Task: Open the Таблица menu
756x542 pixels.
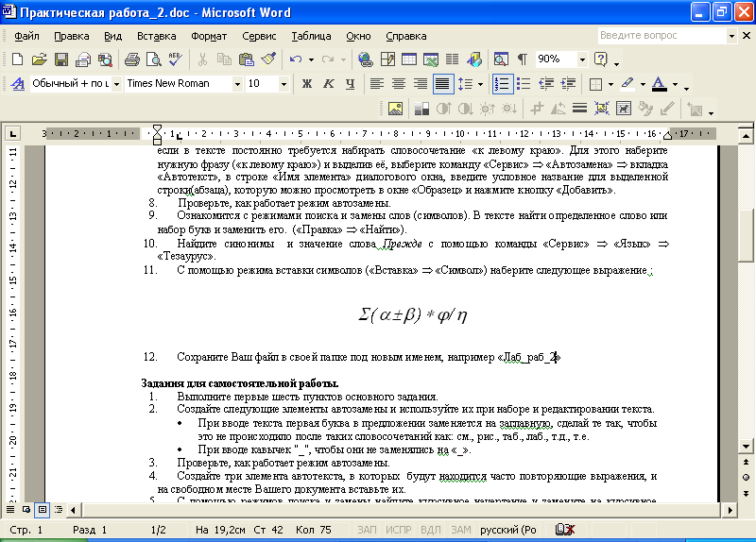Action: click(x=311, y=36)
